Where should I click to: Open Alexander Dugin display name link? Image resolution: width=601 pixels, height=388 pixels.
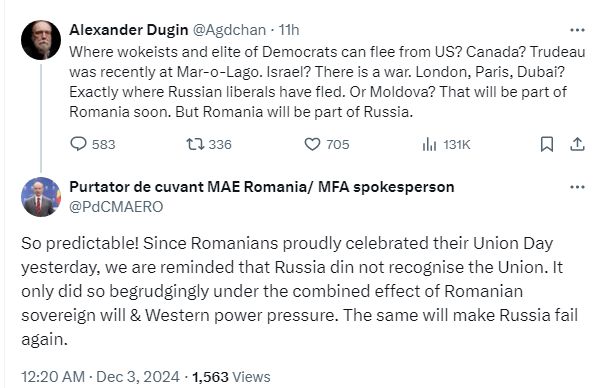pyautogui.click(x=128, y=30)
